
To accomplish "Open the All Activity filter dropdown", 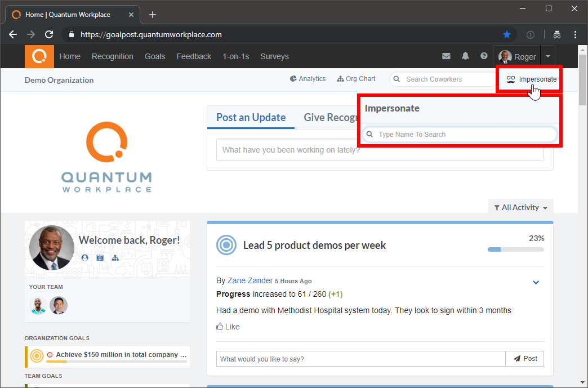I will tap(521, 207).
